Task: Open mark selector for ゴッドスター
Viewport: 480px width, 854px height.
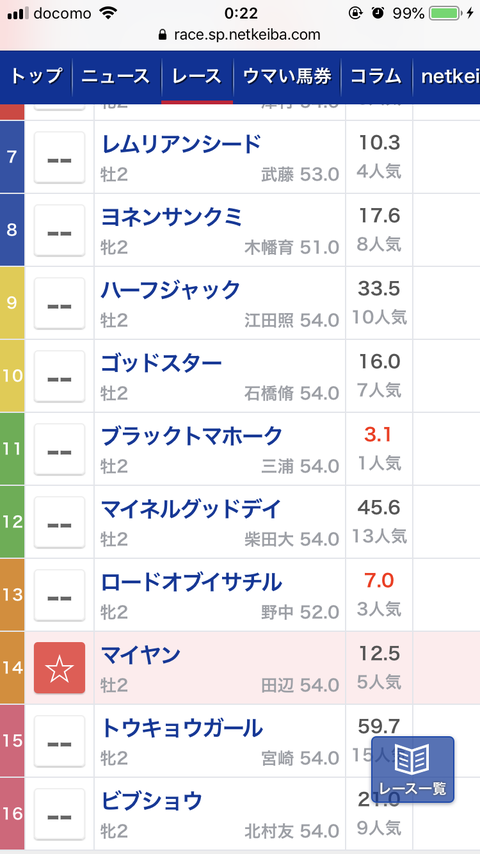Action: click(x=59, y=376)
